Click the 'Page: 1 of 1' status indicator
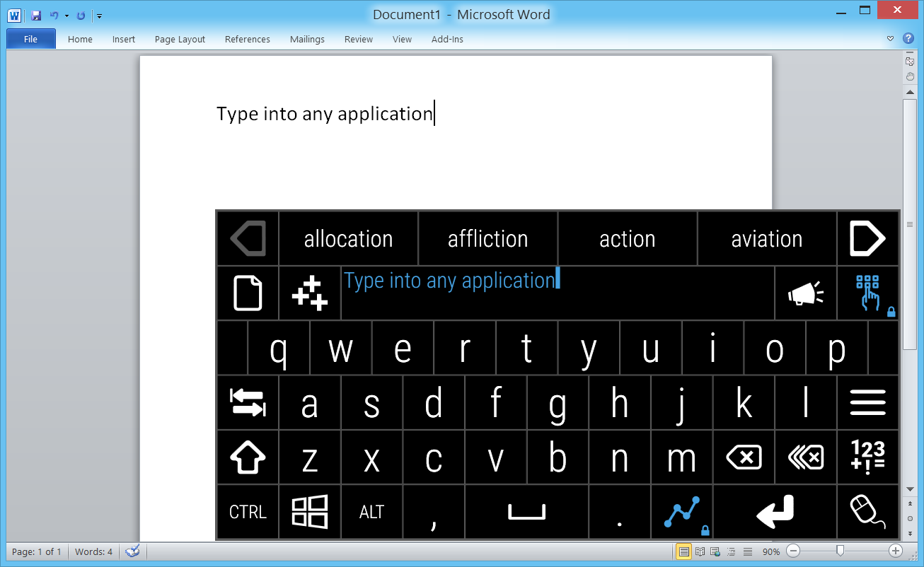Image resolution: width=924 pixels, height=567 pixels. pyautogui.click(x=37, y=551)
